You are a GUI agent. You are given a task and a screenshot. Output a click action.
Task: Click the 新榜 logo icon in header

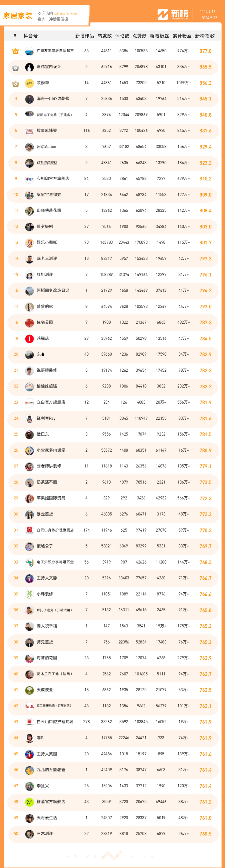pos(163,14)
